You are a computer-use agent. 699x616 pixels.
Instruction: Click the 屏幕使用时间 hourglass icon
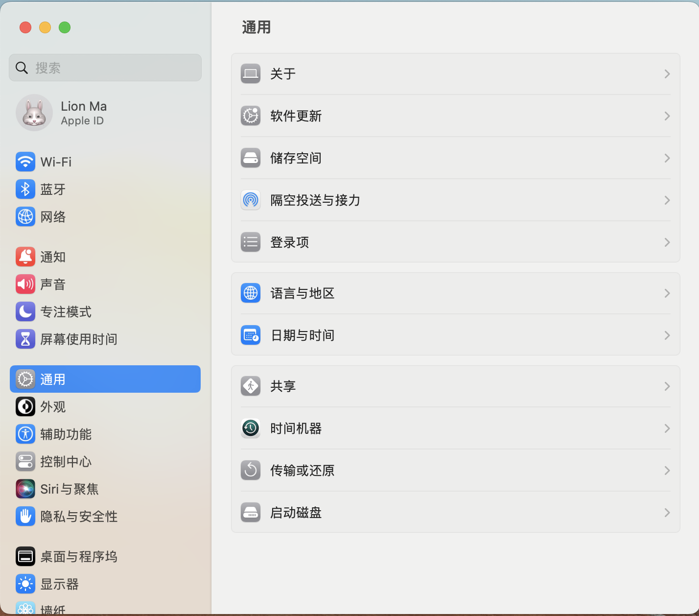point(25,339)
